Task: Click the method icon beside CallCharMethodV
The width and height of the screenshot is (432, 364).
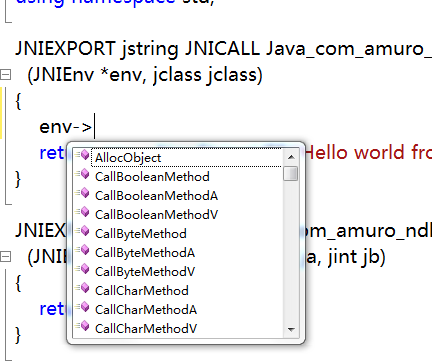Action: (83, 326)
